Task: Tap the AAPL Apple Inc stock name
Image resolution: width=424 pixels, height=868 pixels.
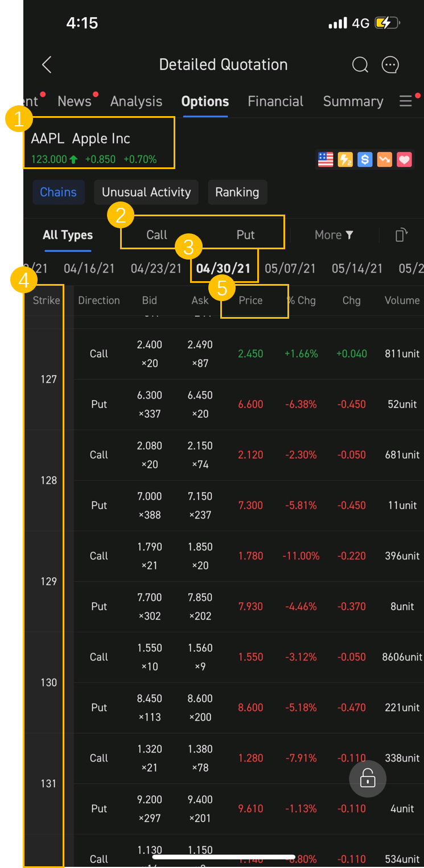Action: point(81,139)
